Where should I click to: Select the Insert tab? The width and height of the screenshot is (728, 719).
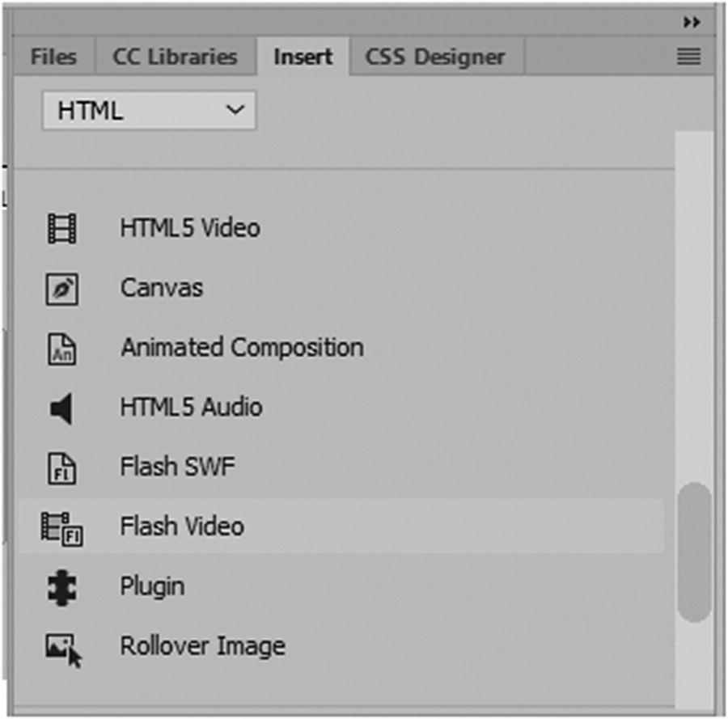[303, 57]
